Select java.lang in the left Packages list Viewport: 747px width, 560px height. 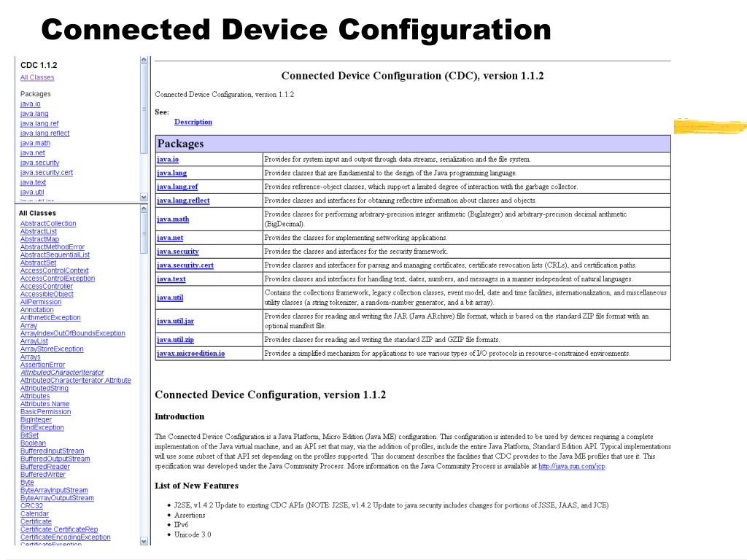34,114
